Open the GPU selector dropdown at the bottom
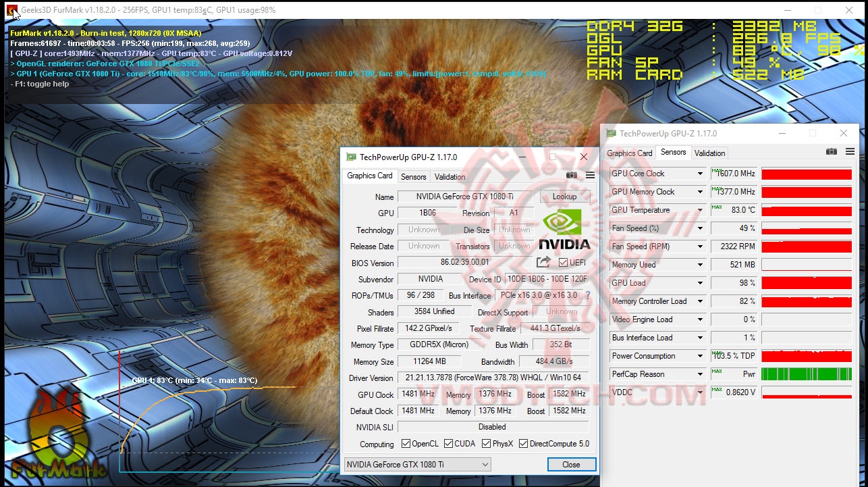Image resolution: width=868 pixels, height=487 pixels. 417,465
